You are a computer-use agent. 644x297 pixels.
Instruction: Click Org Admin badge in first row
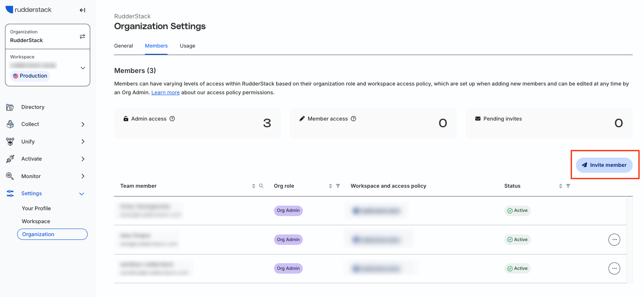288,211
